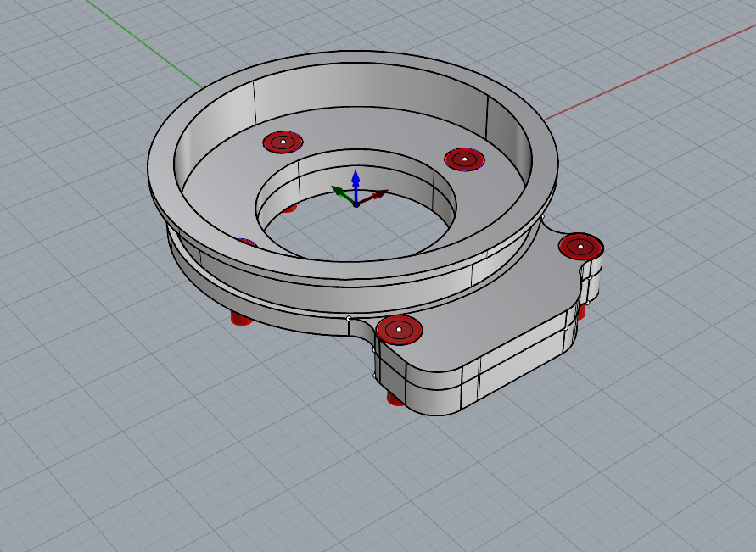Screen dimensions: 756x552
Task: Click the white control point on the flange edge
Action: [349, 319]
